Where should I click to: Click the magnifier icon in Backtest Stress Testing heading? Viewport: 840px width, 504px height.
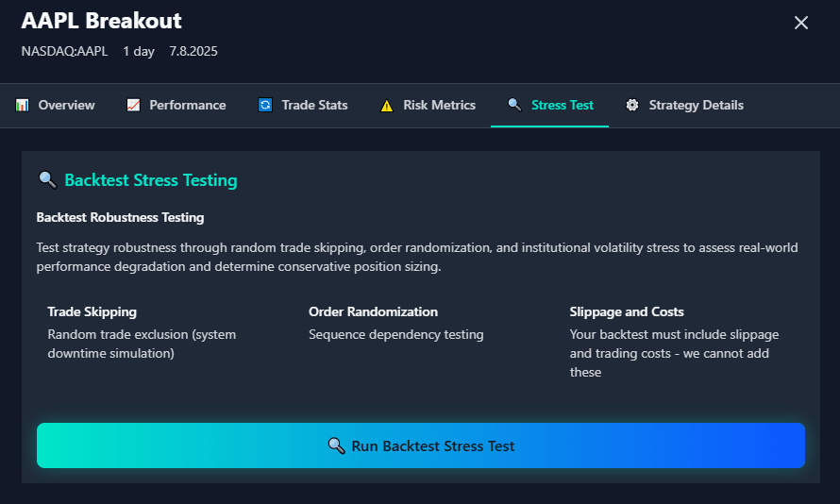47,179
